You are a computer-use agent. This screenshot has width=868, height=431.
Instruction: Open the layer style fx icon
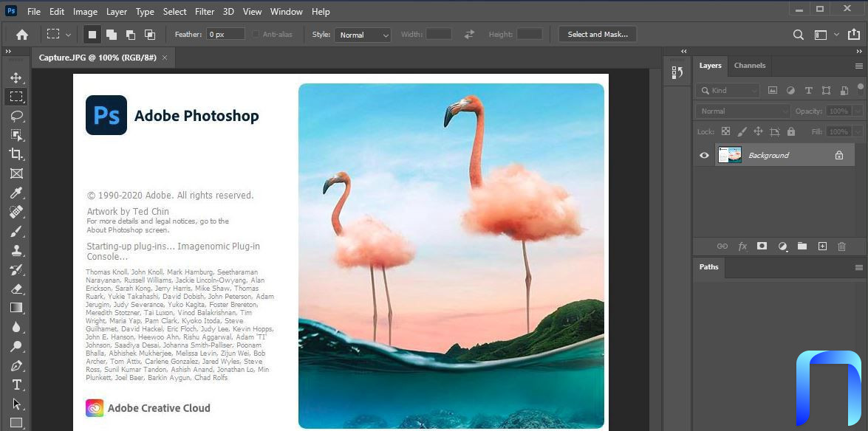[x=742, y=246]
